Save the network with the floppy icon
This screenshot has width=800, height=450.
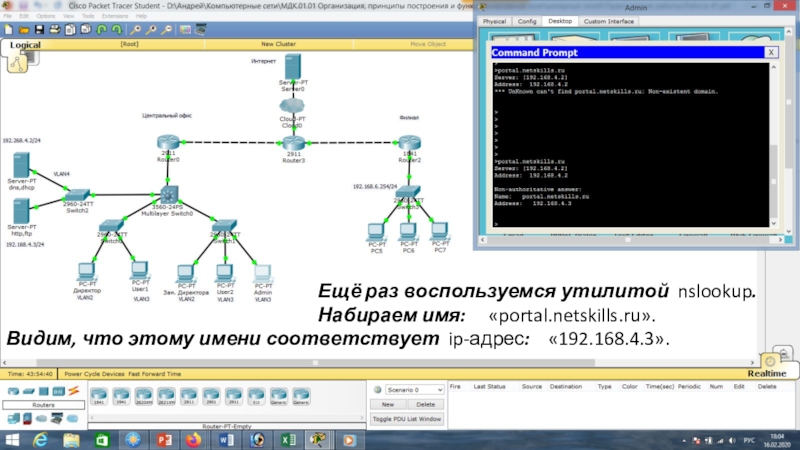(39, 30)
